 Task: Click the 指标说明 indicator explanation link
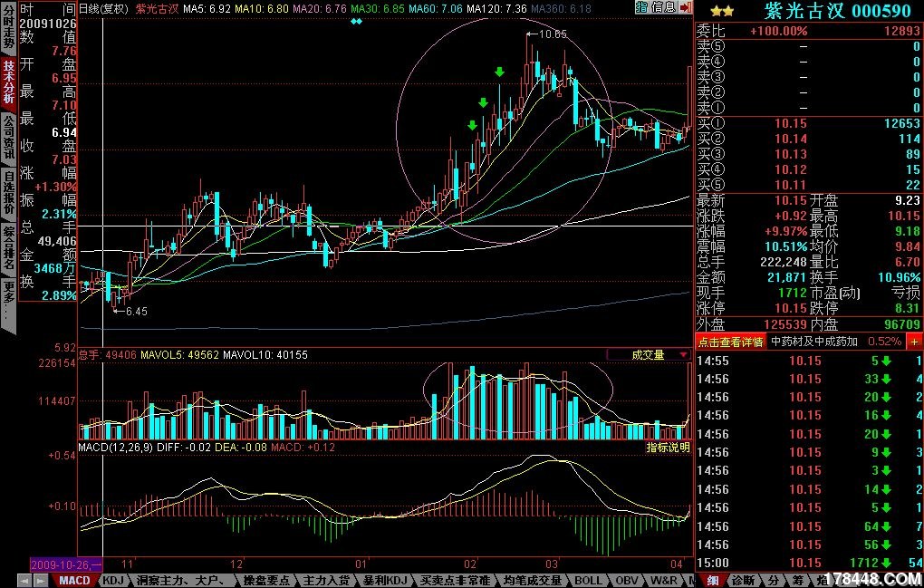point(668,448)
